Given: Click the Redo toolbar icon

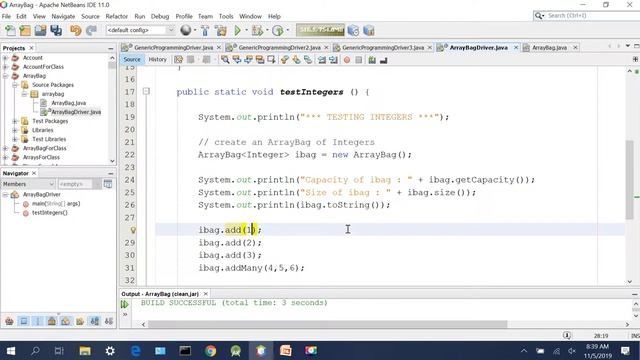Looking at the screenshot, I should coord(91,31).
